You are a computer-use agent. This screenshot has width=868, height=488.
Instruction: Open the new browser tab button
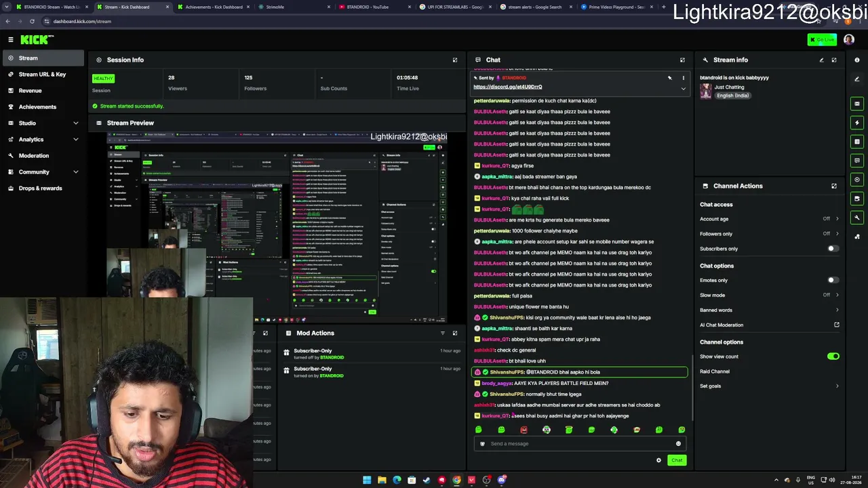click(x=663, y=7)
